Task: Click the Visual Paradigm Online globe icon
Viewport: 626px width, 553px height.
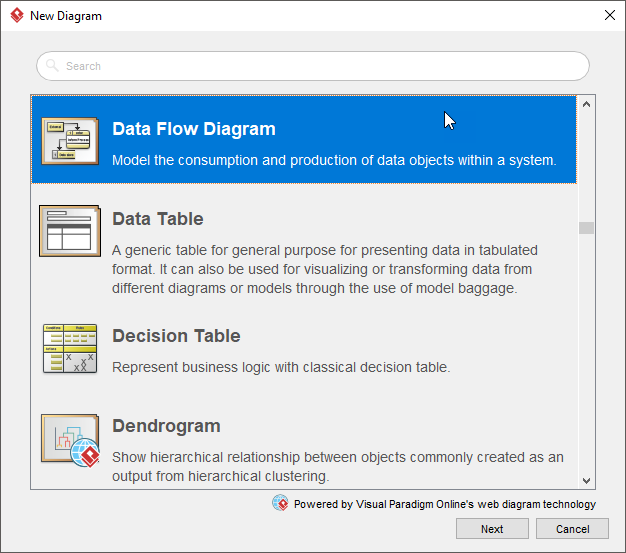Action: (280, 503)
